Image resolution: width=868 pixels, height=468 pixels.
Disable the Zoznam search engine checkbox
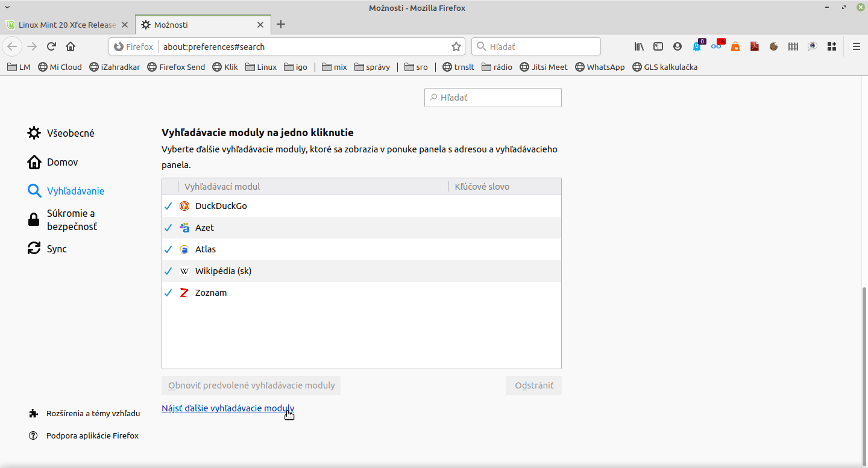(168, 293)
